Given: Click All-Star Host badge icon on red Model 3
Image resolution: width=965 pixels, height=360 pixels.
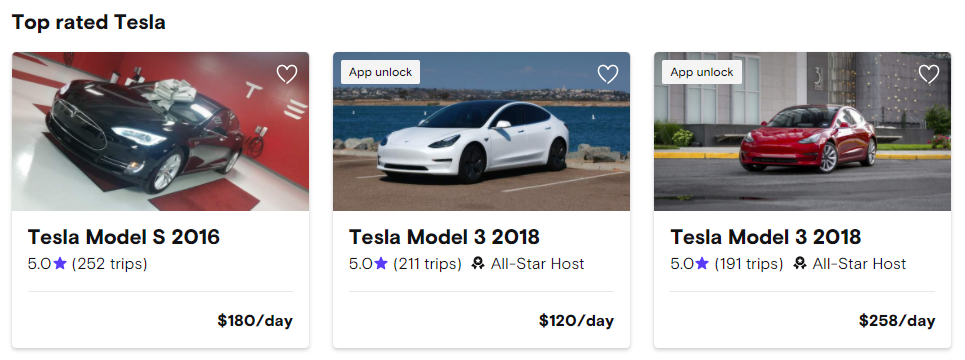Looking at the screenshot, I should coord(799,264).
